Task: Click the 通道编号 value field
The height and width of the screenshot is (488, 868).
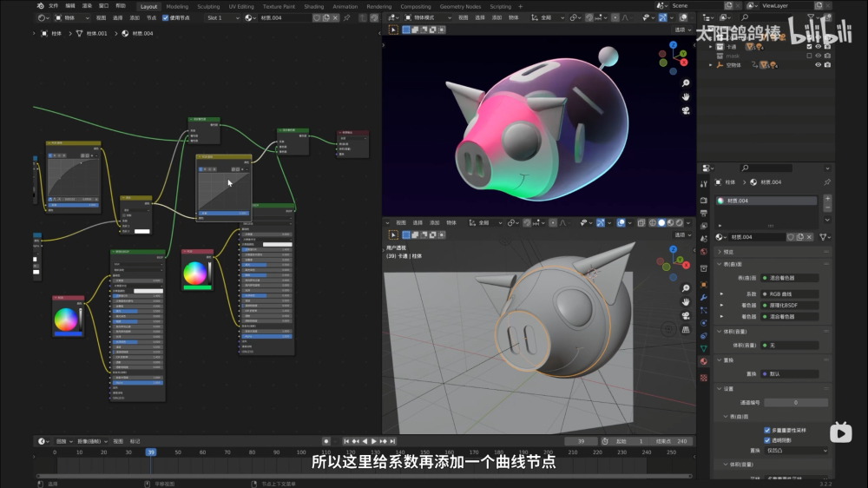Action: point(796,403)
